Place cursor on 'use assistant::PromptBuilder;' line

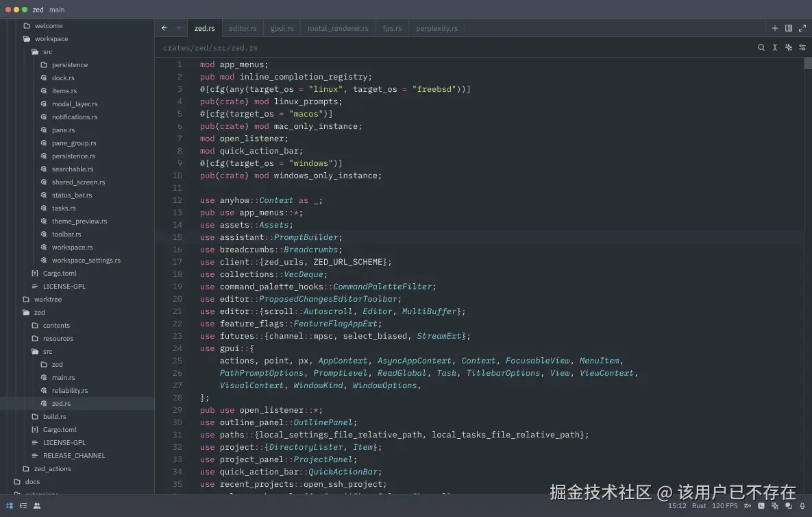point(271,237)
